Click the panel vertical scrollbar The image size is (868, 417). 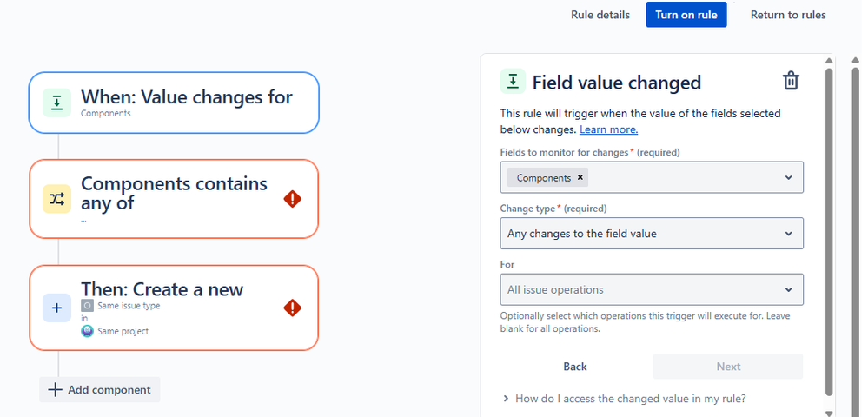pyautogui.click(x=829, y=235)
